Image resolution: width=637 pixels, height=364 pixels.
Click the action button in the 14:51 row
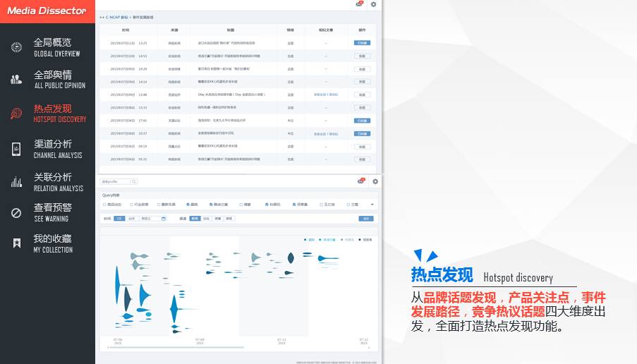(362, 56)
